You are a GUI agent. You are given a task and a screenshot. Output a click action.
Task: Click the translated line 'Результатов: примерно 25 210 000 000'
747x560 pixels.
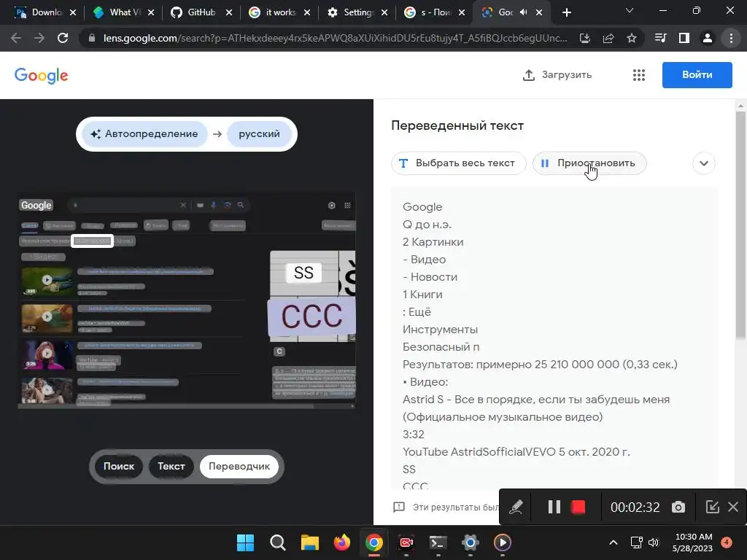[x=540, y=365]
